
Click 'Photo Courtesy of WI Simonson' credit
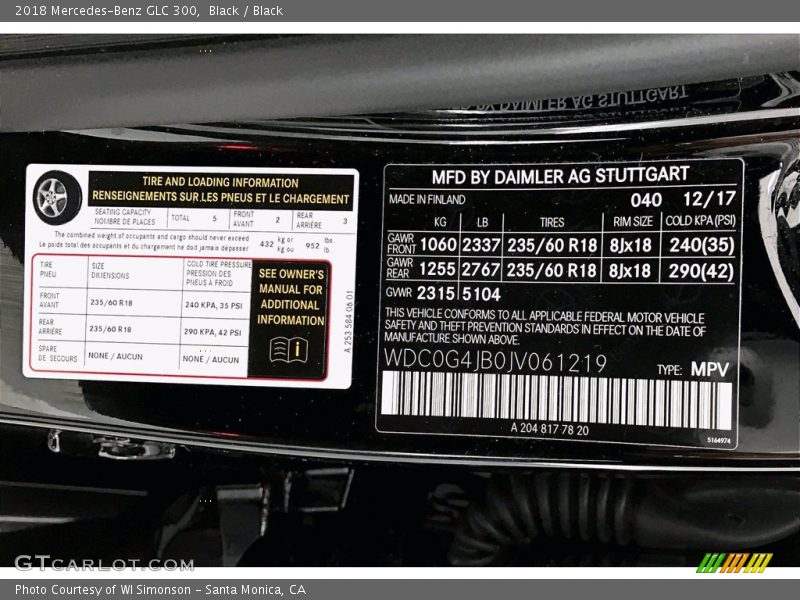click(103, 590)
